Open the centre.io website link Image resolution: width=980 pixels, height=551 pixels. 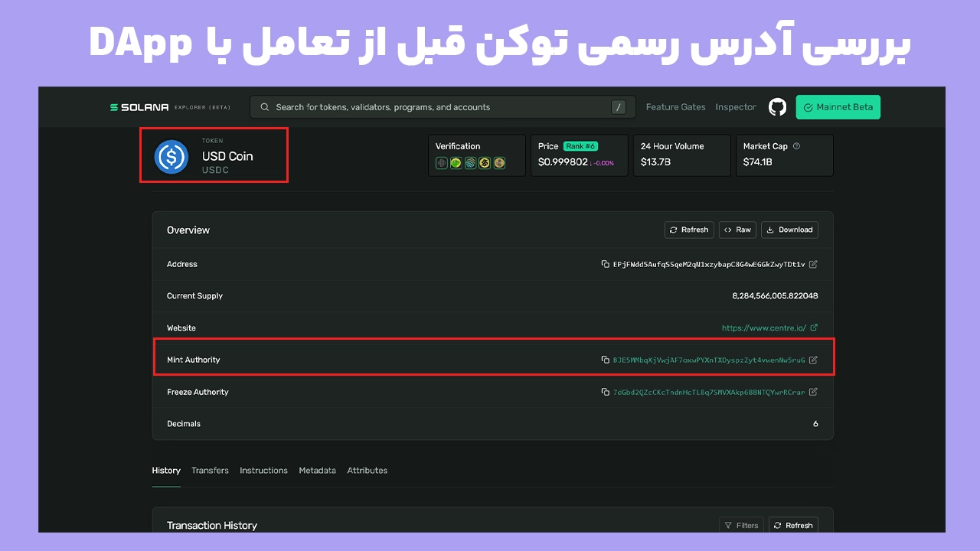(x=763, y=328)
